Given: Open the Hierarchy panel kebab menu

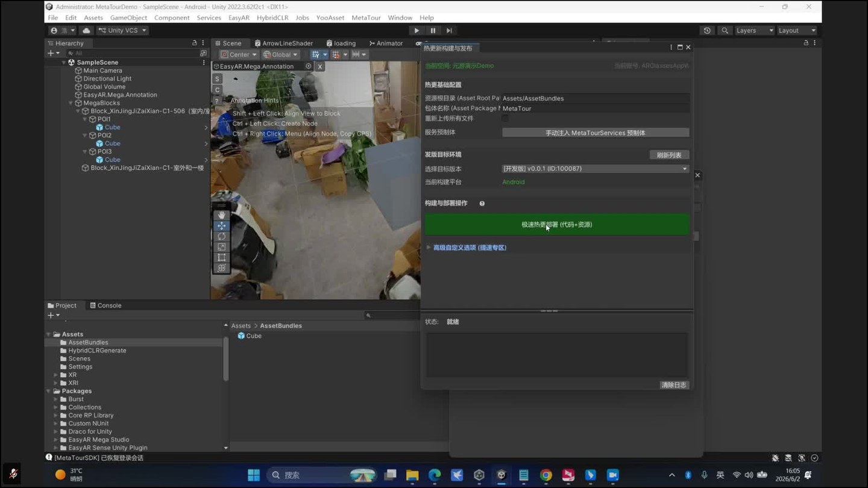Looking at the screenshot, I should tap(203, 43).
